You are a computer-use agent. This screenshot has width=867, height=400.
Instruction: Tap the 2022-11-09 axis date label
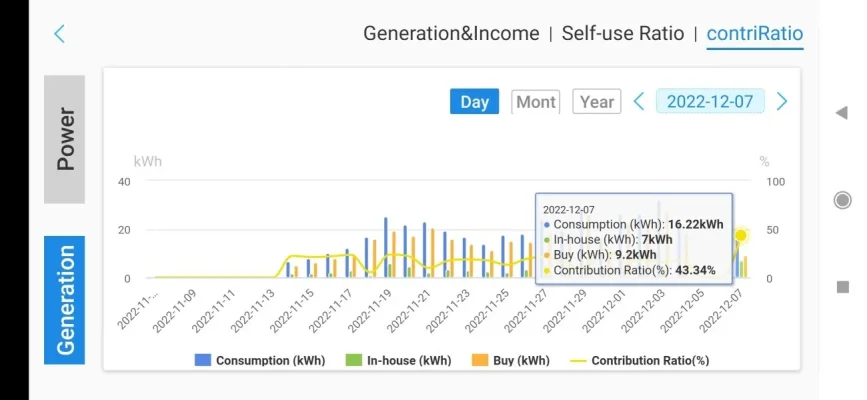click(175, 311)
